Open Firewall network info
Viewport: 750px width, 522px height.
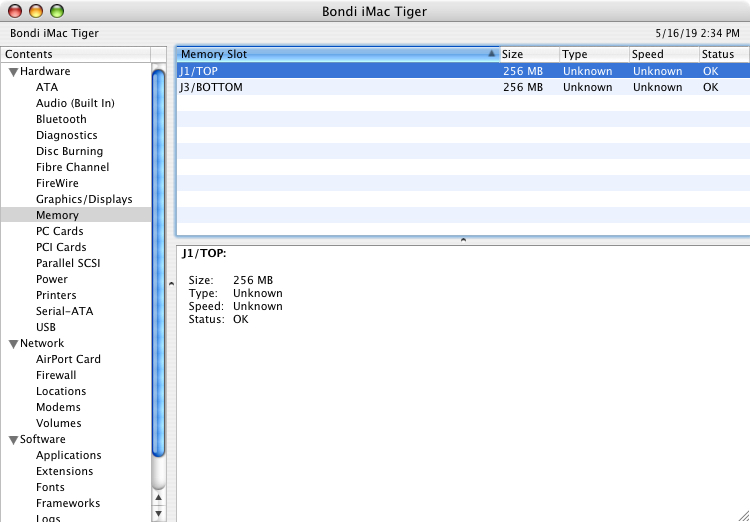pos(56,375)
